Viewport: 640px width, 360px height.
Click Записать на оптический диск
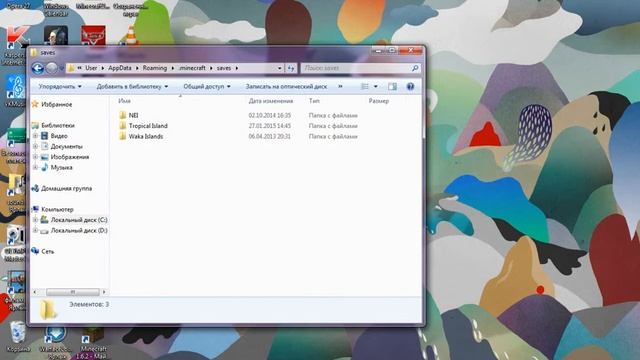(x=286, y=87)
